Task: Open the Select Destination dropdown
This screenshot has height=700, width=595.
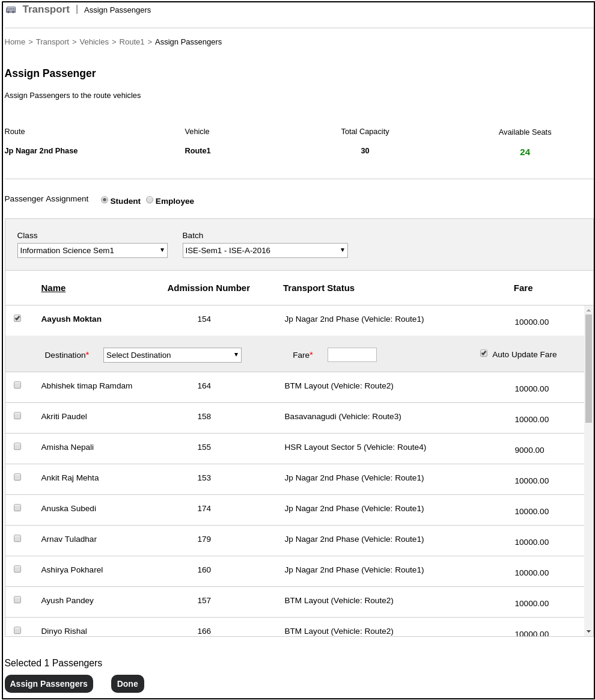Action: tap(172, 355)
